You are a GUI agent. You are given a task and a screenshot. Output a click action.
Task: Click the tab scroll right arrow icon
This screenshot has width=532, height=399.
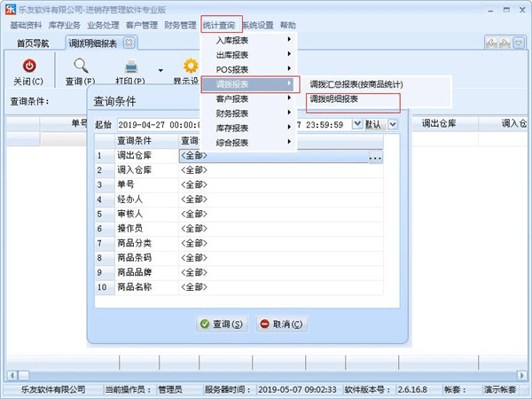pyautogui.click(x=505, y=43)
